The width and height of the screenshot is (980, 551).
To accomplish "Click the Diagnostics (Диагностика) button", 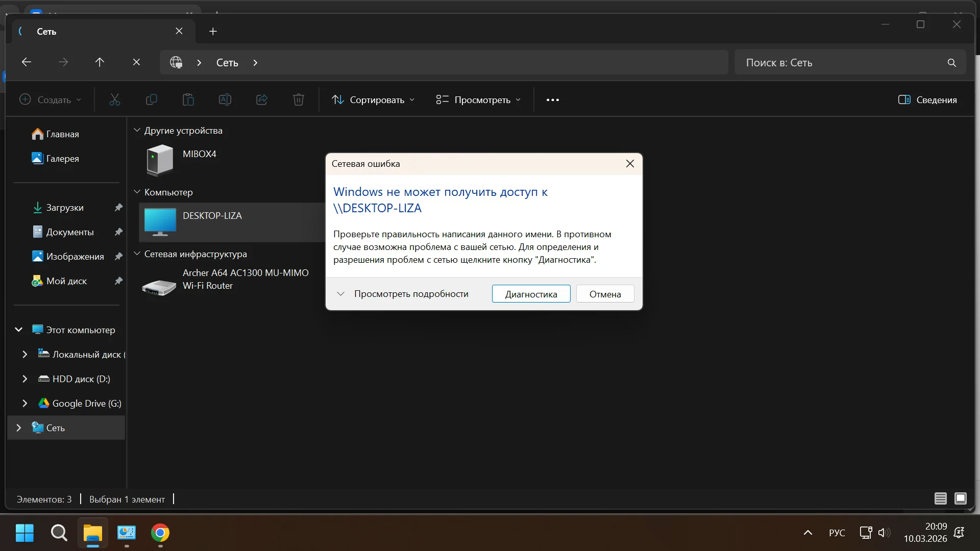I will point(531,294).
